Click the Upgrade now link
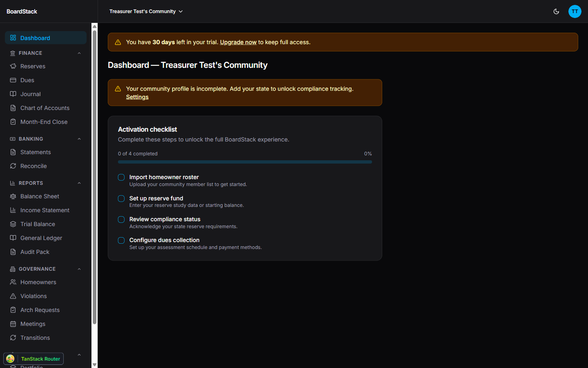 (x=238, y=42)
